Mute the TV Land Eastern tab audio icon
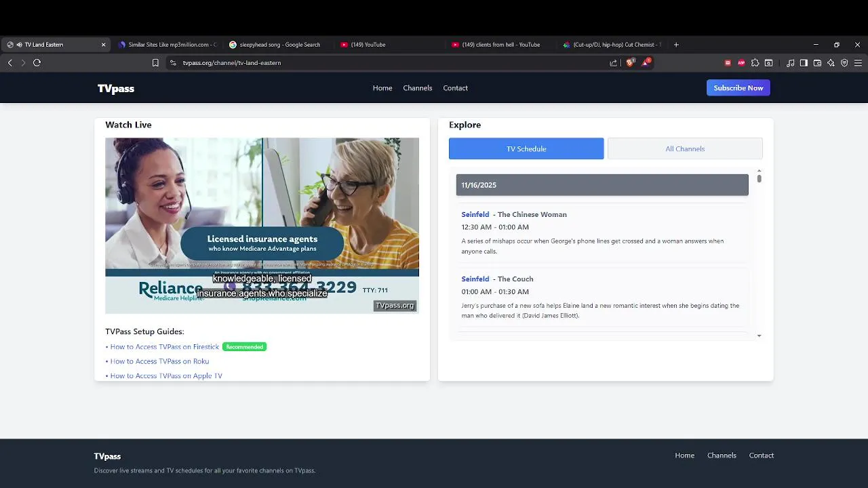This screenshot has height=488, width=868. click(20, 45)
